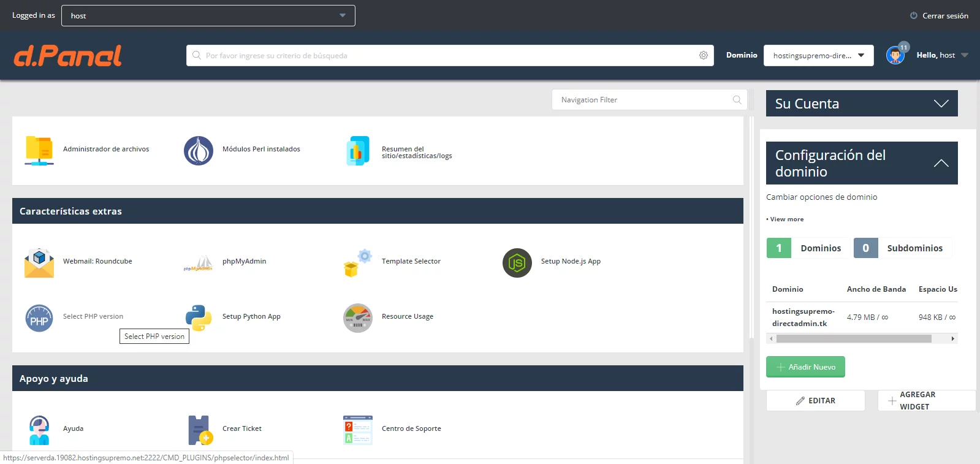The height and width of the screenshot is (464, 980).
Task: Launch phpMyAdmin from its icon
Action: [199, 263]
